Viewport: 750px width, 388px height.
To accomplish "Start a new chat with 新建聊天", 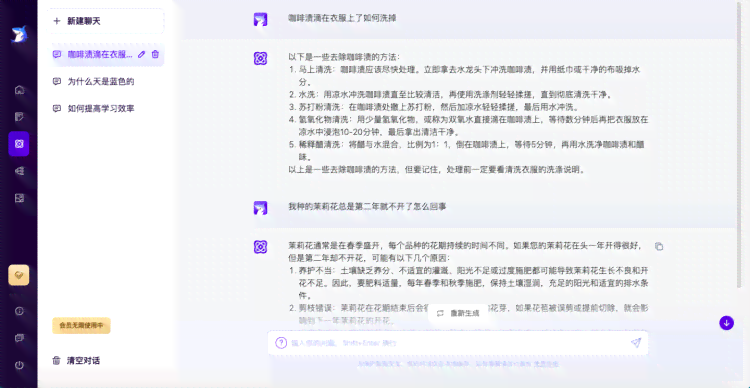I will coord(106,21).
